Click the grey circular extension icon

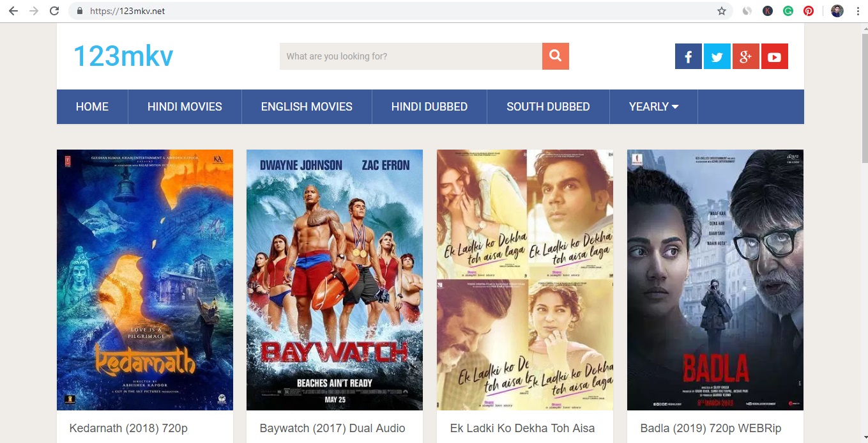tap(747, 11)
